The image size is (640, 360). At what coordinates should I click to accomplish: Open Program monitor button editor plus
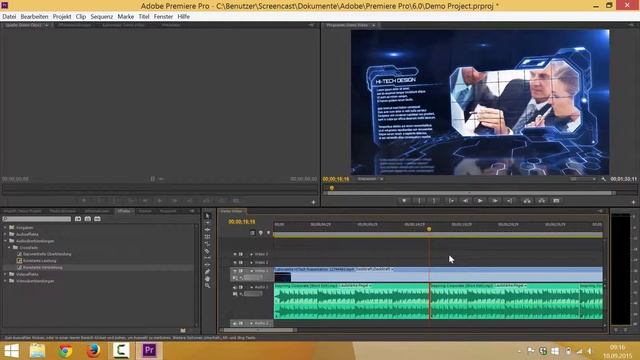pos(633,202)
